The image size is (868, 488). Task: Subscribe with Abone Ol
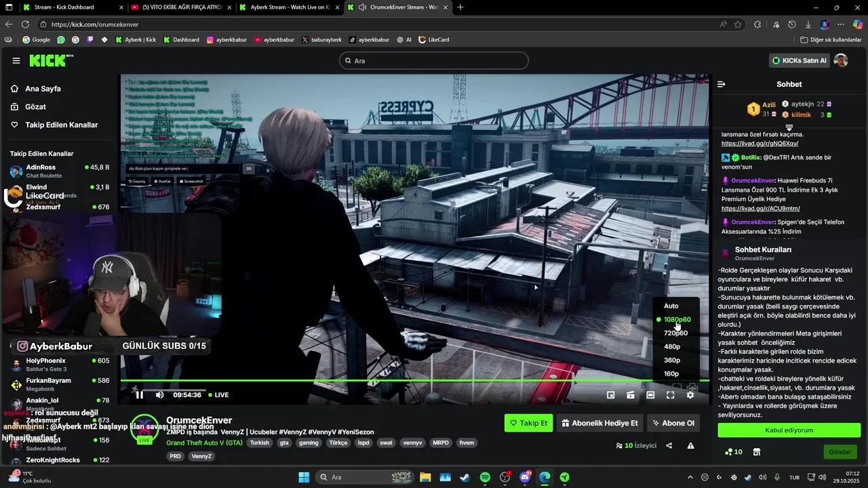[673, 423]
